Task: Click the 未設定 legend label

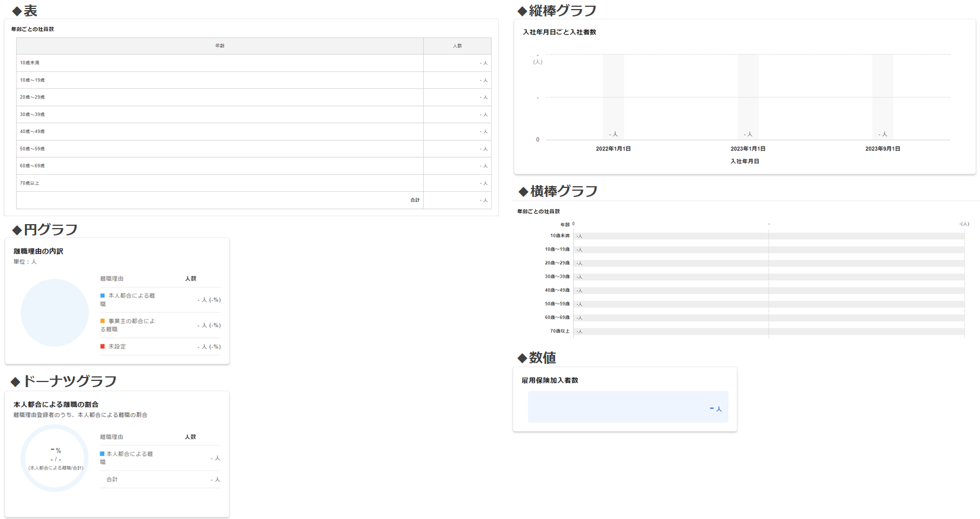Action: (x=117, y=346)
